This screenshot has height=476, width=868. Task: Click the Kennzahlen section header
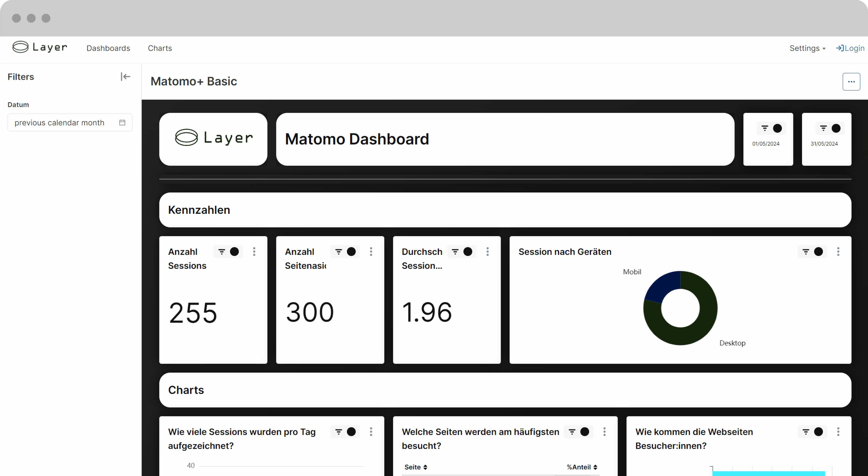(x=505, y=210)
